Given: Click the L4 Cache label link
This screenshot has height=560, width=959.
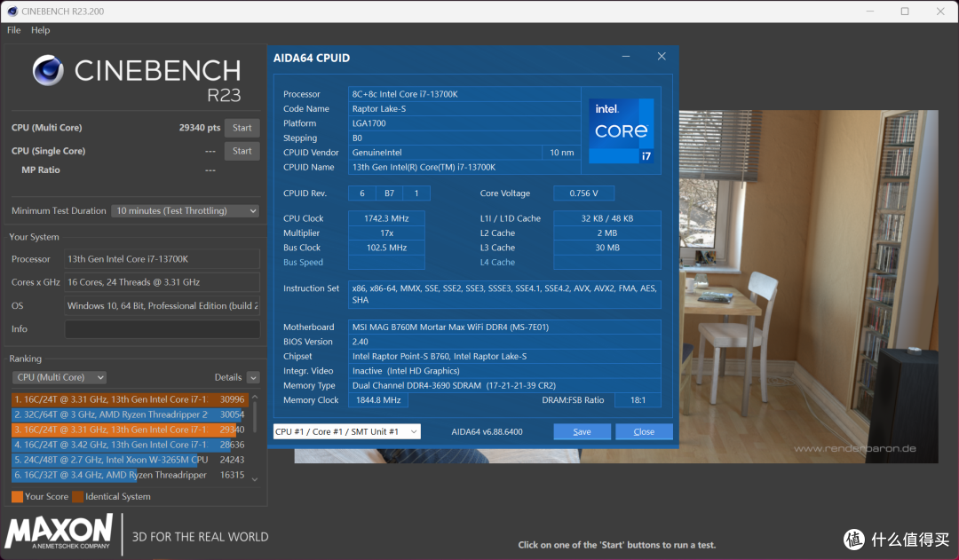Looking at the screenshot, I should [x=497, y=263].
